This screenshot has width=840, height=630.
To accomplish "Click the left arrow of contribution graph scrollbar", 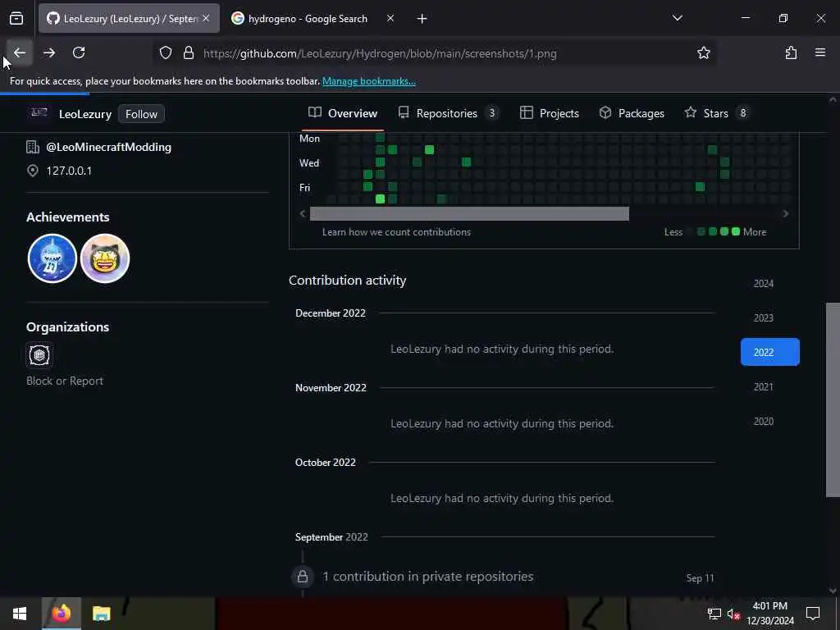I will (303, 214).
